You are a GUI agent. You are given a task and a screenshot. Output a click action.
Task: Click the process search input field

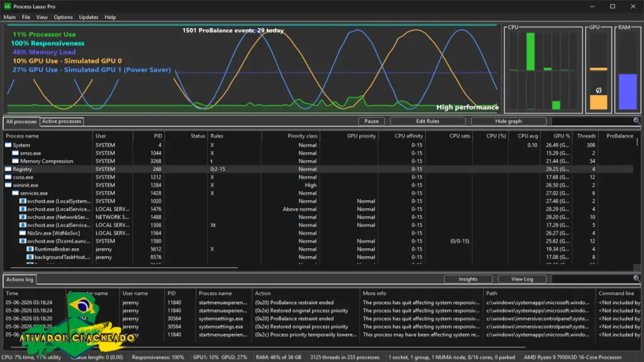592,121
